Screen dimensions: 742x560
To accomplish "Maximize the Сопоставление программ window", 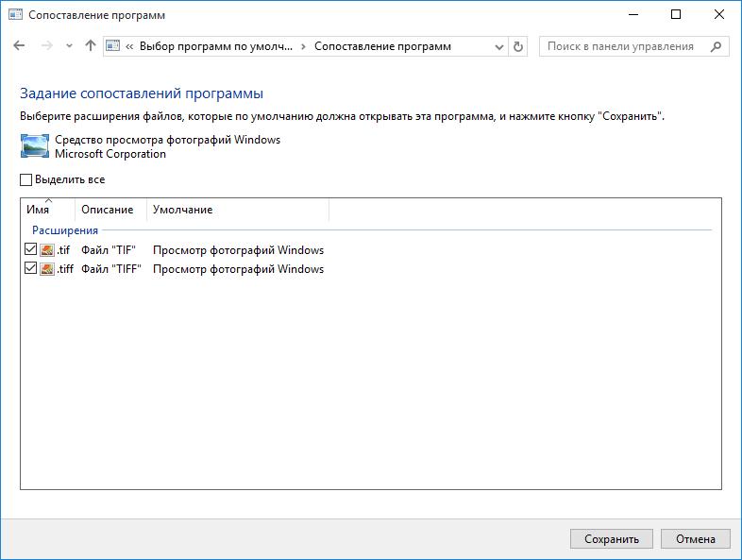I will [x=676, y=15].
